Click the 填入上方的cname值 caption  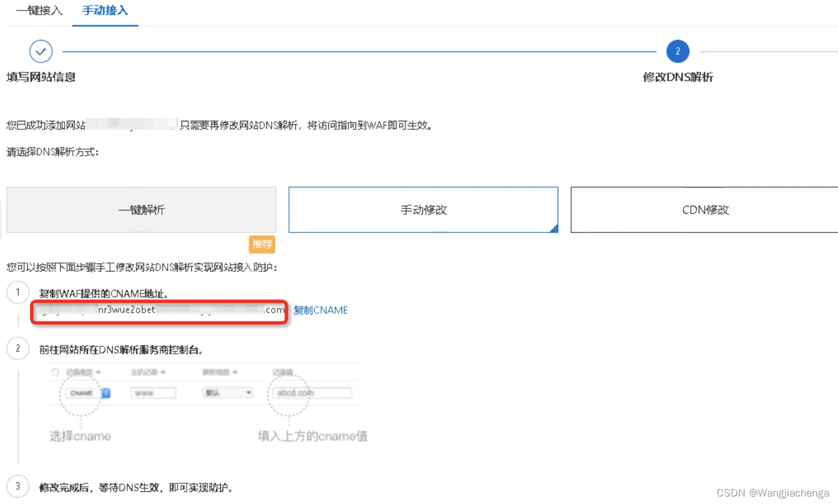(313, 436)
